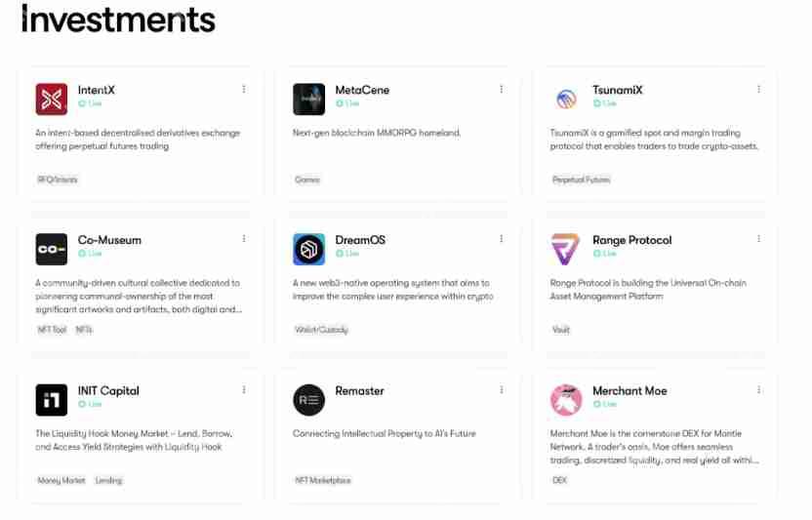This screenshot has height=520, width=812.
Task: Click the NFT Marketplace tag
Action: coord(323,480)
